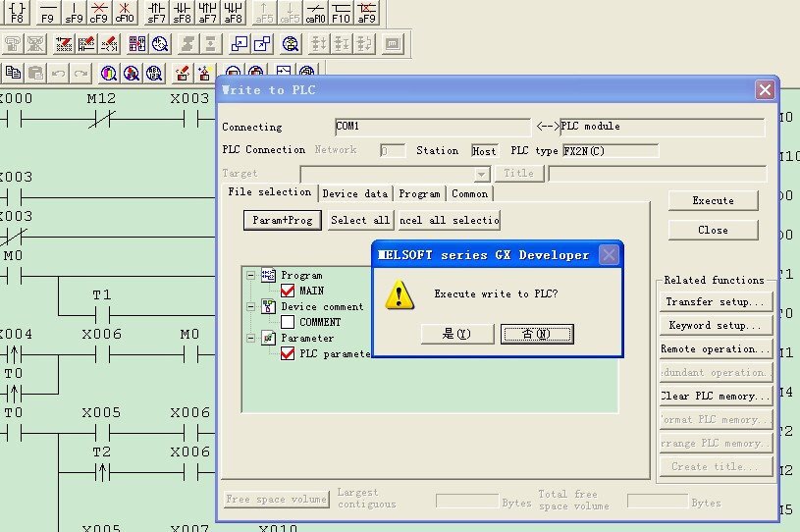Select the T2 contact in ladder diagram
Screen dimensions: 800x532
[102, 473]
